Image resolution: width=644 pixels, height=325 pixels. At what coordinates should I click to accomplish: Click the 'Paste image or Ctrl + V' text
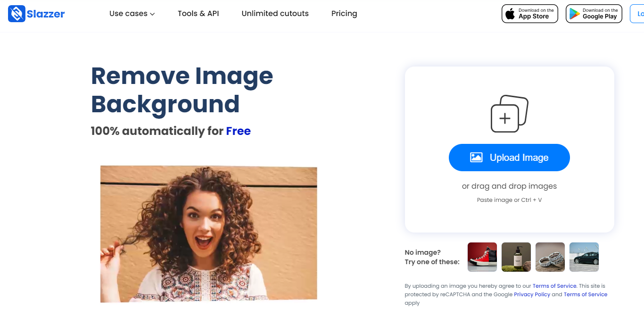[x=509, y=200]
